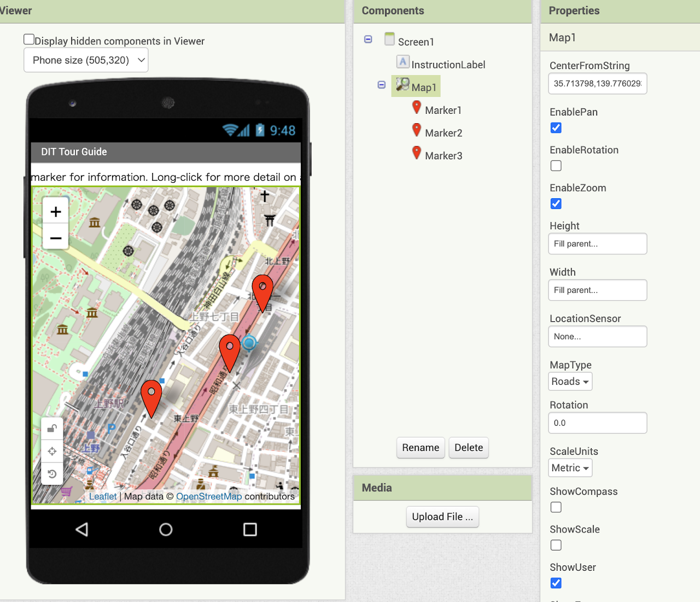Click the CenterFromString input field
Viewport: 700px width, 602px height.
[597, 84]
